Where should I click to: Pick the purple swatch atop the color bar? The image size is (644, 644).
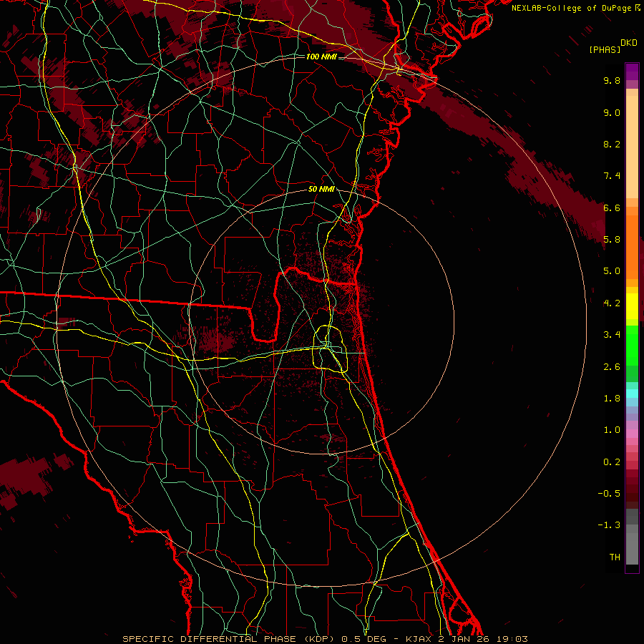click(x=632, y=72)
